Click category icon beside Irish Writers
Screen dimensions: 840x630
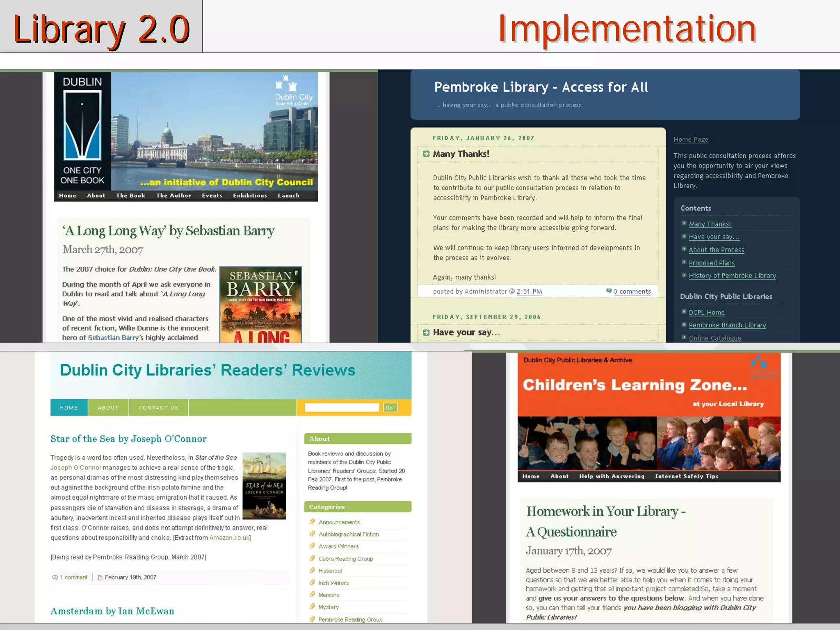(313, 582)
